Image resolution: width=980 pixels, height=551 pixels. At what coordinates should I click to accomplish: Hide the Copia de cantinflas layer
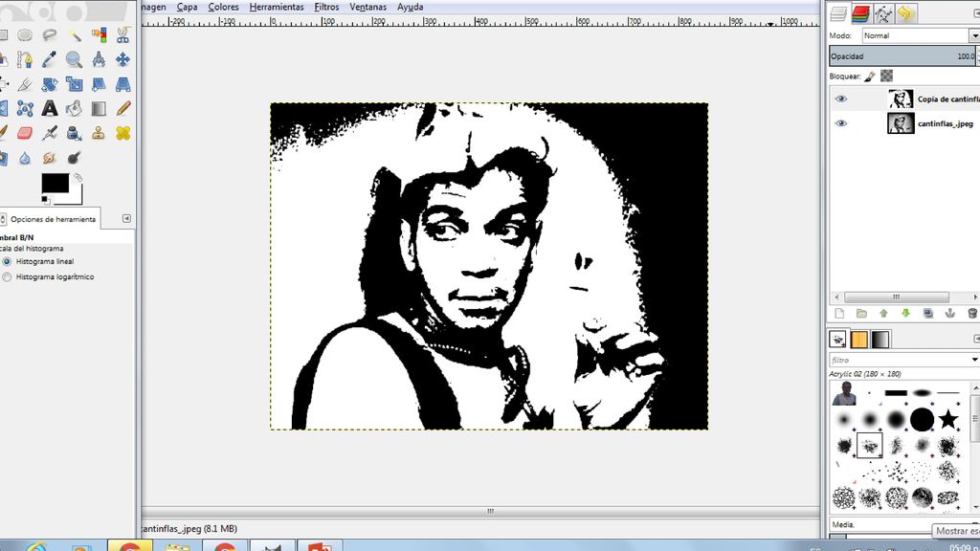841,99
